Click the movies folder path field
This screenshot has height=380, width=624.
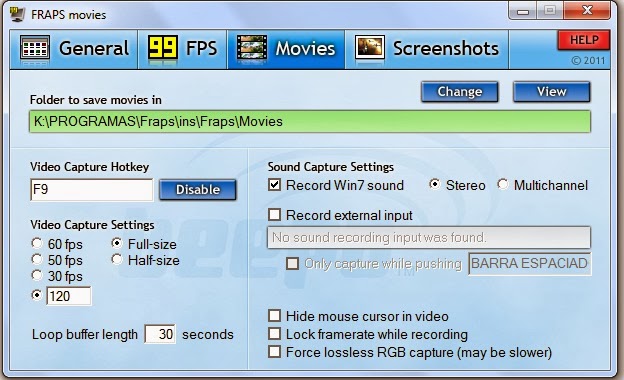[310, 121]
